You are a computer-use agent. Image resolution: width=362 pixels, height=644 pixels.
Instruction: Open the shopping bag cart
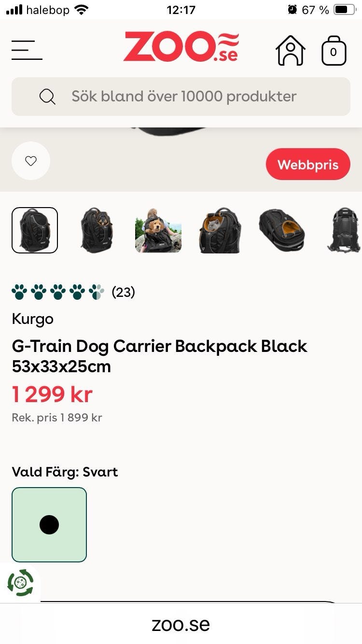[x=334, y=50]
